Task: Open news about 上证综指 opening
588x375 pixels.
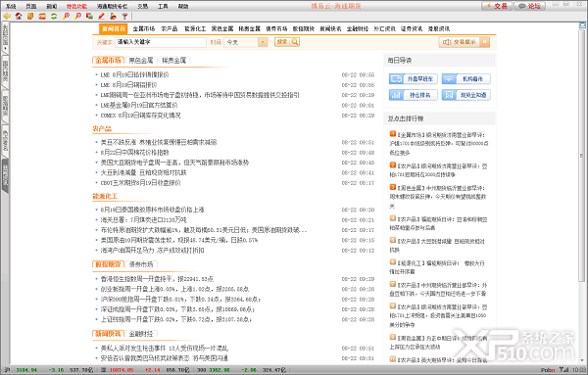Action: pyautogui.click(x=175, y=319)
